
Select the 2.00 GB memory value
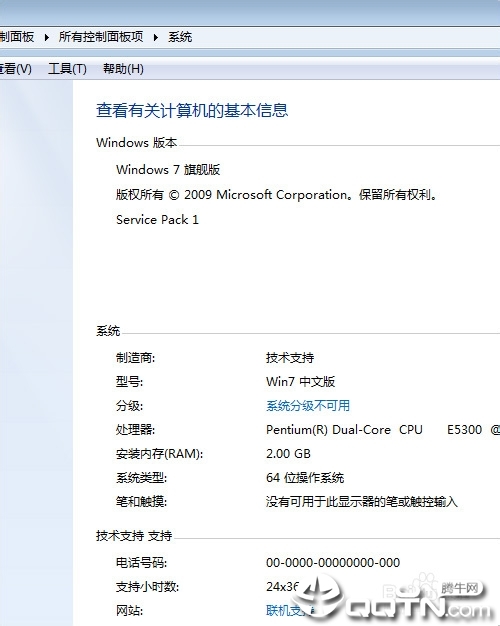coord(288,454)
